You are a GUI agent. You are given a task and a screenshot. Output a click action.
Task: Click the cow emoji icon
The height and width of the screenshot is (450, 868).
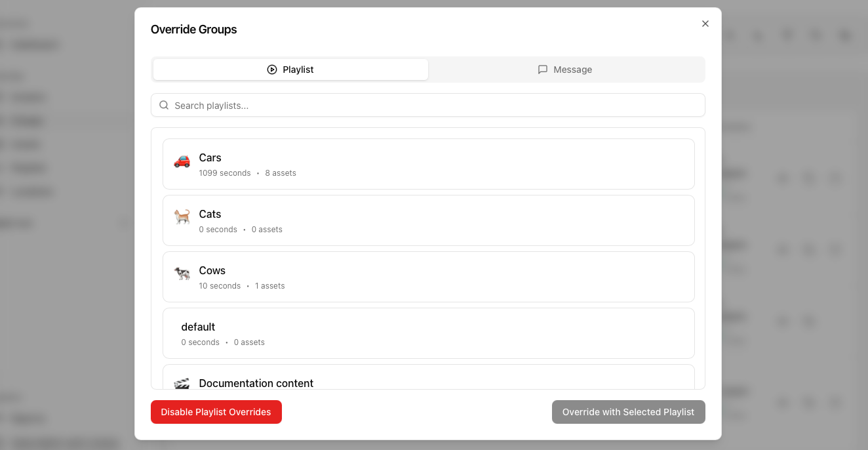point(182,274)
